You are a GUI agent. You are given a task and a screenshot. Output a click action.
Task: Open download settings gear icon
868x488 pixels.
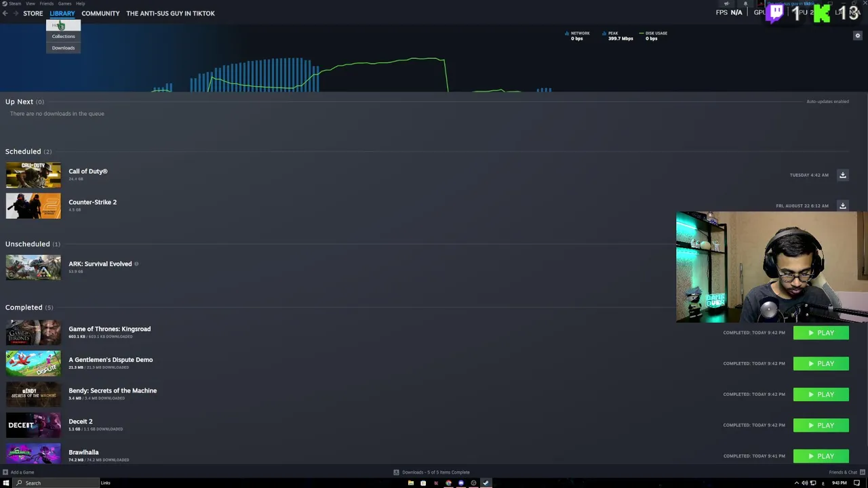pos(857,35)
